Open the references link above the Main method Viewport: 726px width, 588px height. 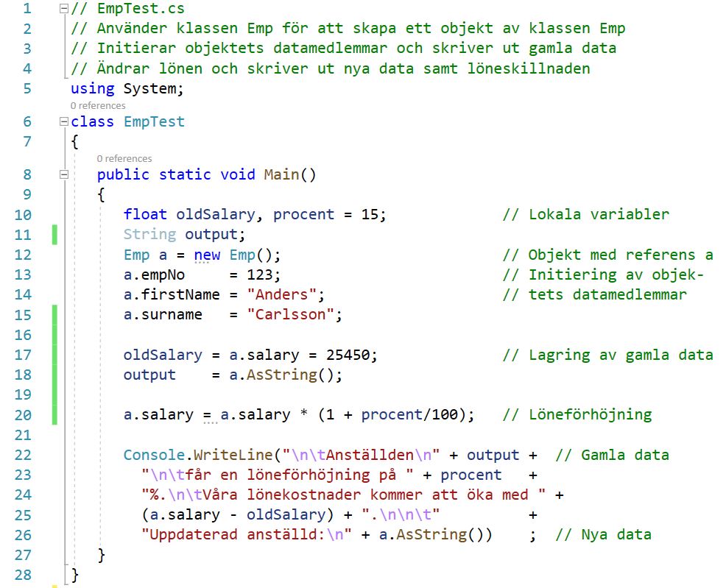(124, 158)
